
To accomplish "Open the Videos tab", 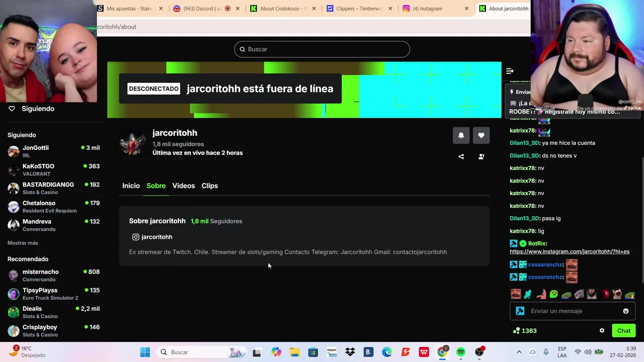I will click(184, 186).
